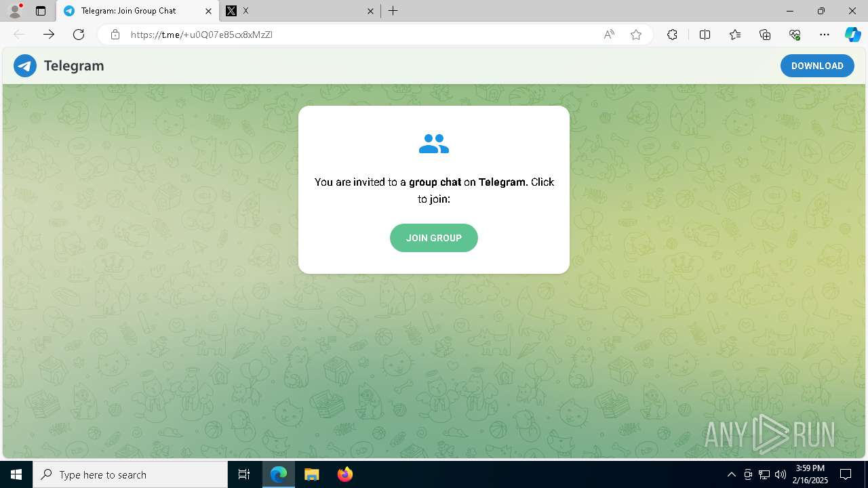Viewport: 868px width, 488px height.
Task: Open Browser essentials
Action: coord(795,35)
